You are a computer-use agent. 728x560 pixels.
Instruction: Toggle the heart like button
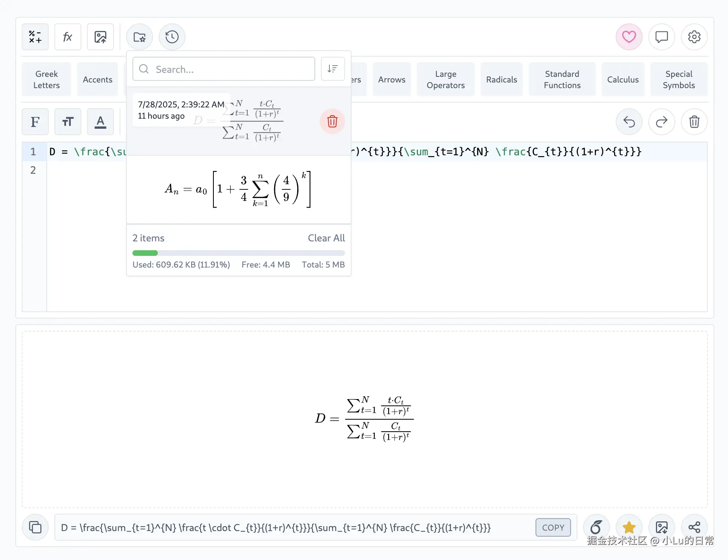click(629, 37)
